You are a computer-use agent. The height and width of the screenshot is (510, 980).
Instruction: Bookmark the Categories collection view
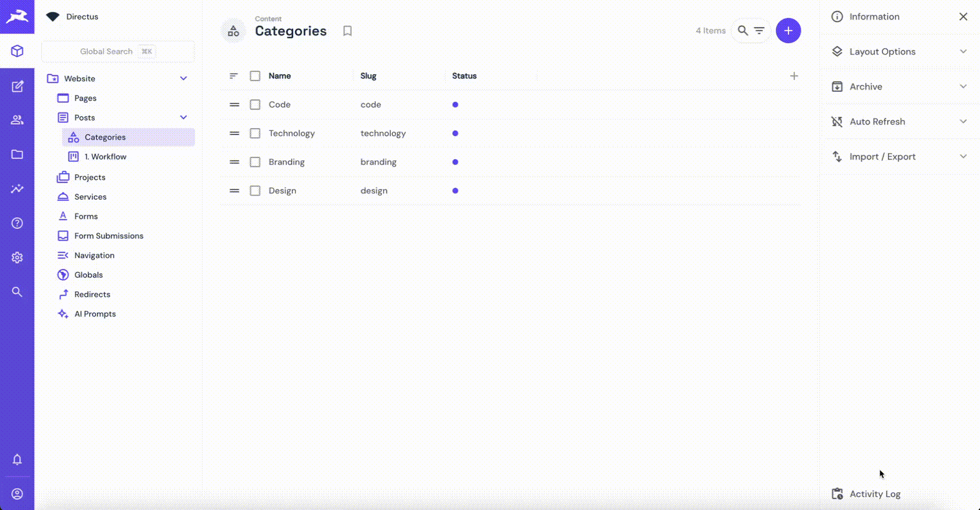(x=347, y=31)
